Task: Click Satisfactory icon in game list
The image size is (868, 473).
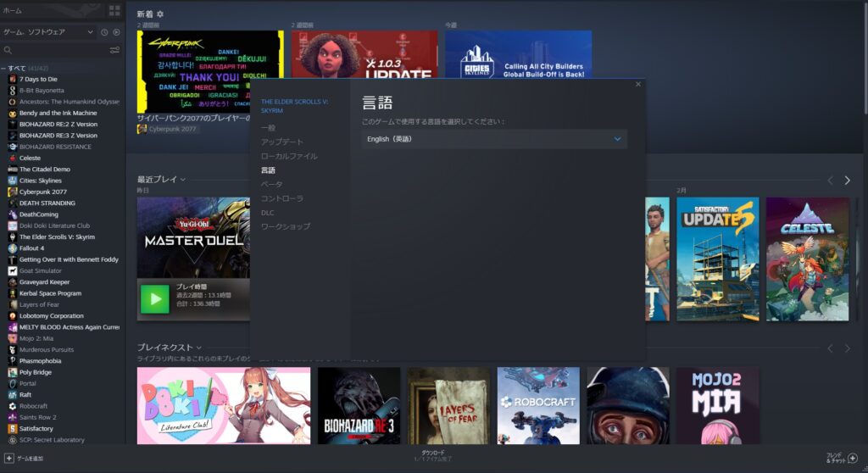Action: tap(12, 429)
